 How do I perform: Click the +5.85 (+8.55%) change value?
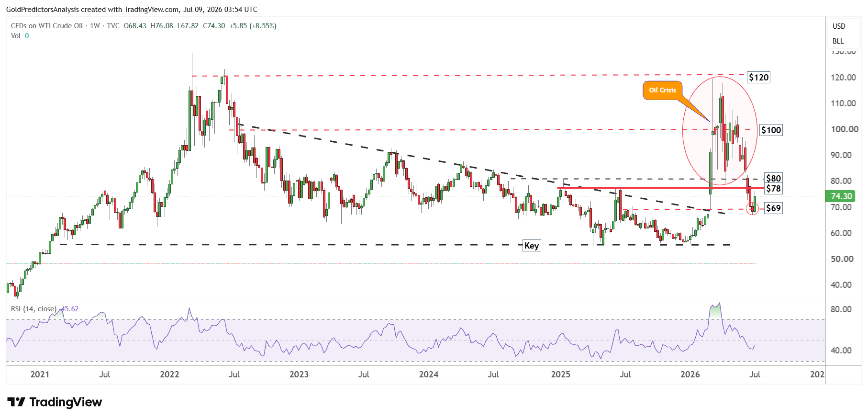point(253,26)
